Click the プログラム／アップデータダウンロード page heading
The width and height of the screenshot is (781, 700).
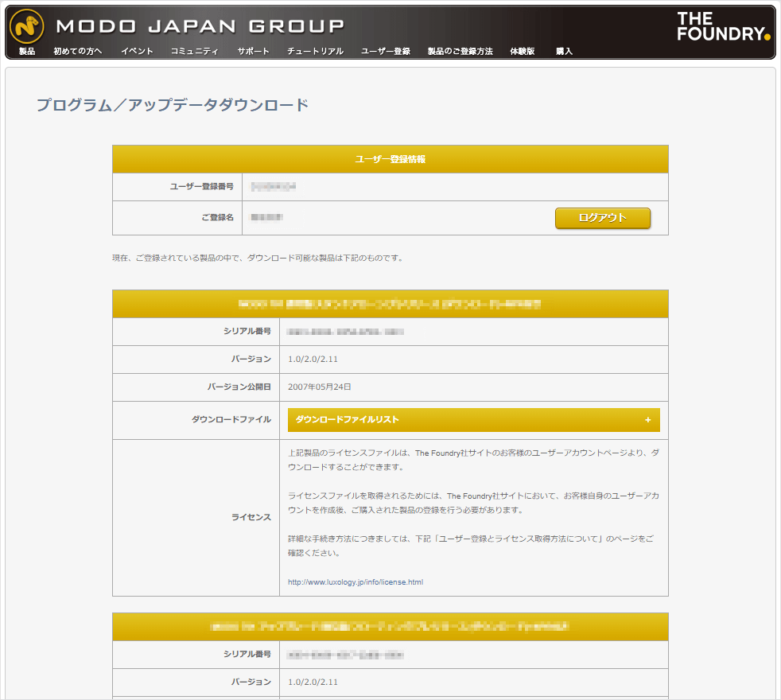click(173, 105)
